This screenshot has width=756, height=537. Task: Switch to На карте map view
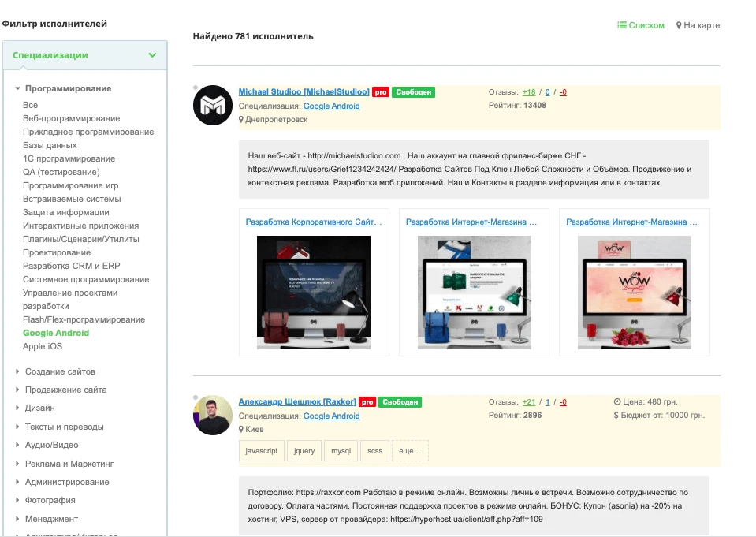pyautogui.click(x=698, y=25)
